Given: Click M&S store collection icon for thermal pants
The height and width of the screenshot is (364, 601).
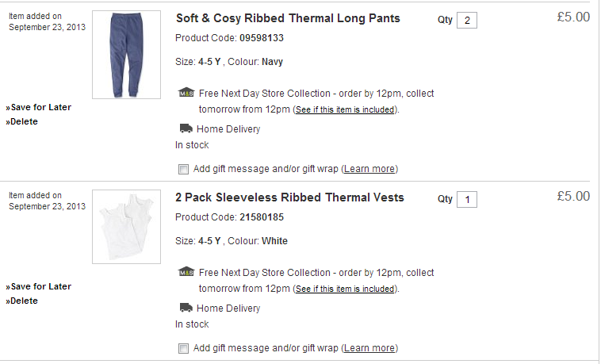Looking at the screenshot, I should coord(186,93).
